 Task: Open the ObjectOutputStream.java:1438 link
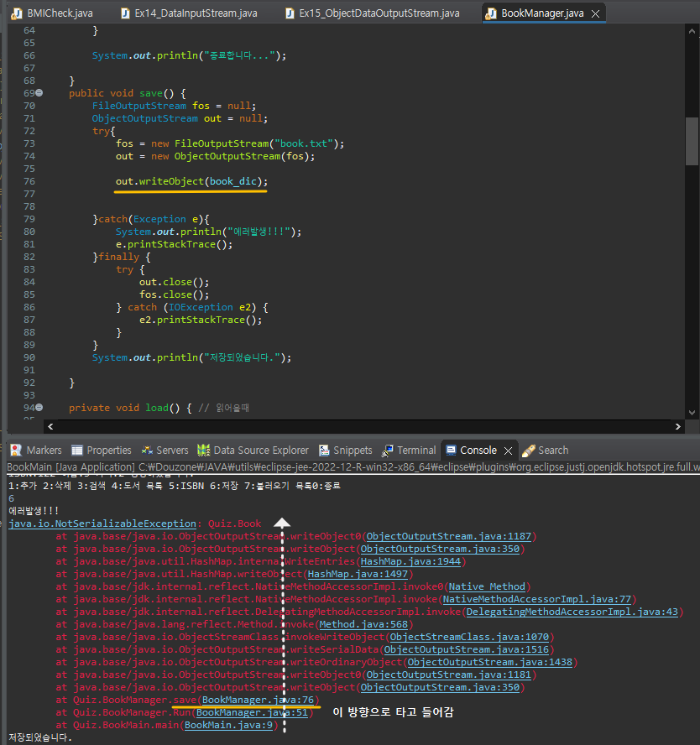tap(490, 662)
